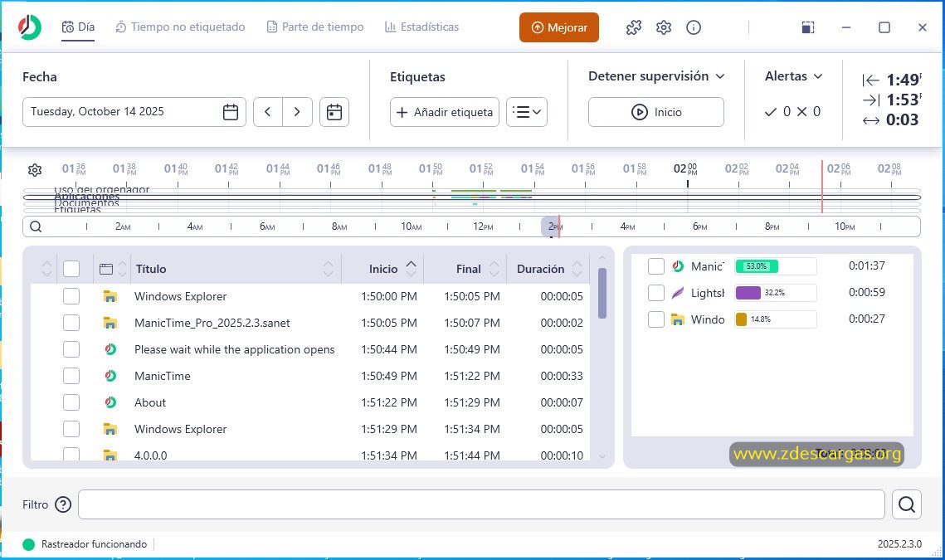945x560 pixels.
Task: Jump to today calendar button
Action: 334,112
